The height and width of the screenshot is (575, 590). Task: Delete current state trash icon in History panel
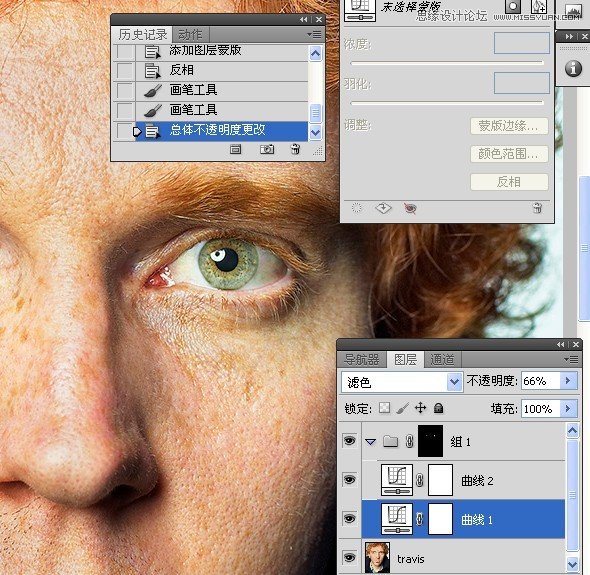coord(296,149)
